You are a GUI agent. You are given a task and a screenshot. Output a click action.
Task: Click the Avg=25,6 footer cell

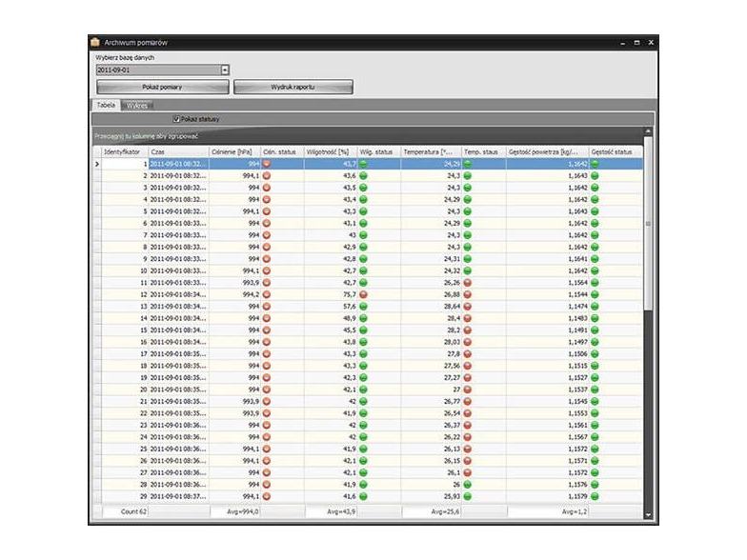(x=432, y=511)
